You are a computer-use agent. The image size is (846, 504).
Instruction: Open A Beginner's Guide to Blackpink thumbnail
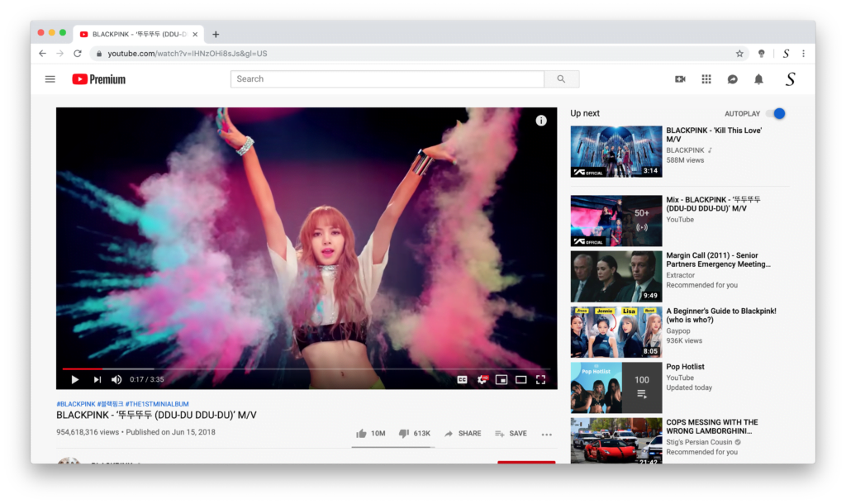click(616, 332)
